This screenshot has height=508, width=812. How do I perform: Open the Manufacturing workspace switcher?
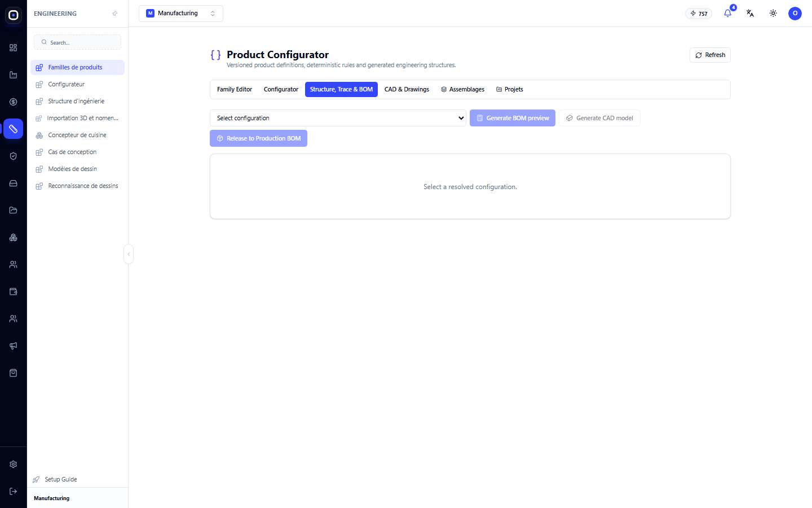181,14
